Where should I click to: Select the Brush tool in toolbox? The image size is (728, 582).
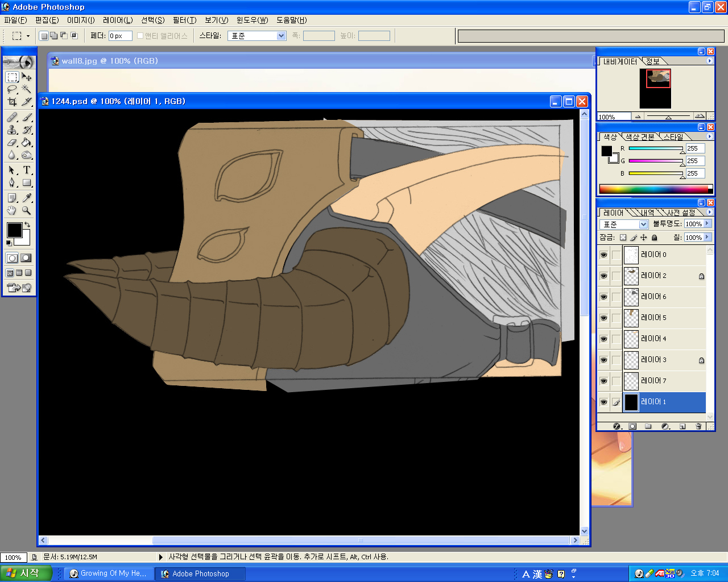pos(27,117)
